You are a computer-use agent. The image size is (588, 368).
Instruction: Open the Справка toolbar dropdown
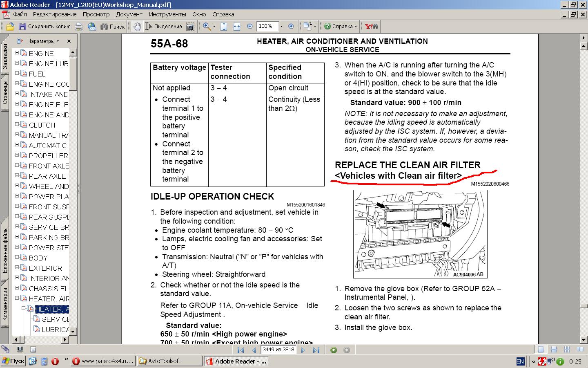click(341, 27)
